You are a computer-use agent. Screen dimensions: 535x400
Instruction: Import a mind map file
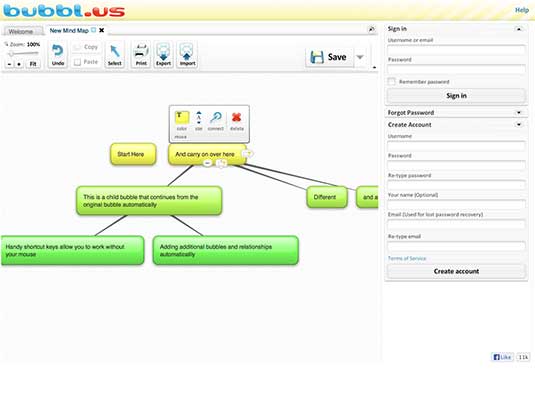click(x=187, y=55)
